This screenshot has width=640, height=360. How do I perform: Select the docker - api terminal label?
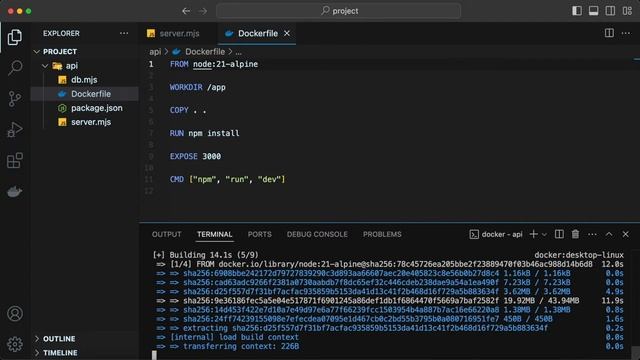click(x=496, y=234)
